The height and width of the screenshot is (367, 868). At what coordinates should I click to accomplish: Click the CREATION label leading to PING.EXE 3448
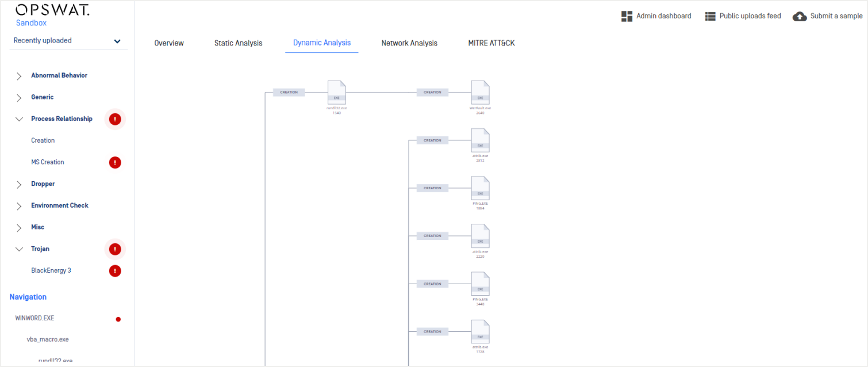tap(432, 284)
